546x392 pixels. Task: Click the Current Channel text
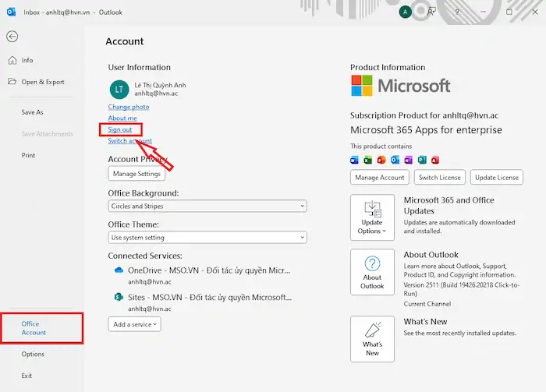click(x=427, y=304)
